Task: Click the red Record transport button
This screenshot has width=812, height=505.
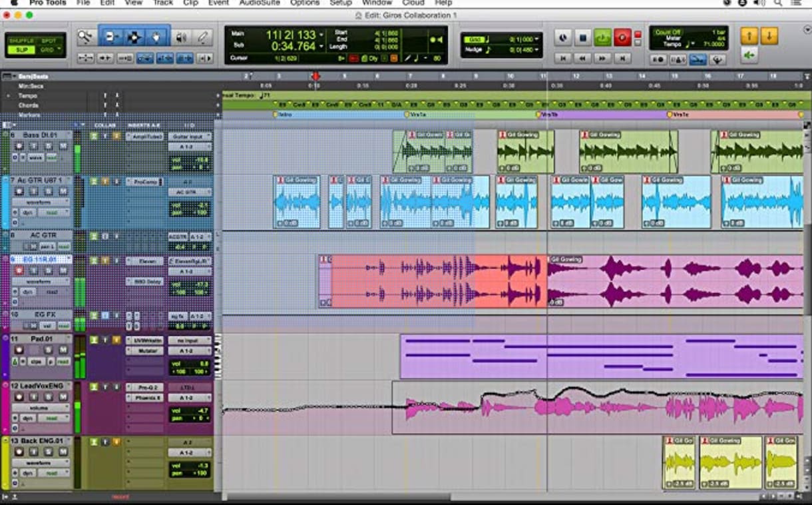Action: 622,38
